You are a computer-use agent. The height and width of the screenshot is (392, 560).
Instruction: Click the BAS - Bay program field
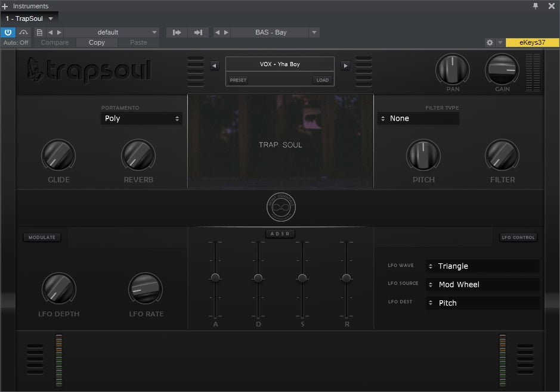[x=270, y=32]
